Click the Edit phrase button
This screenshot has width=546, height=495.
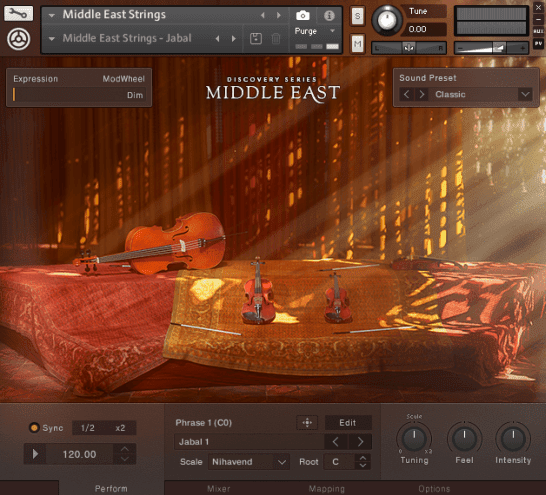pyautogui.click(x=348, y=423)
